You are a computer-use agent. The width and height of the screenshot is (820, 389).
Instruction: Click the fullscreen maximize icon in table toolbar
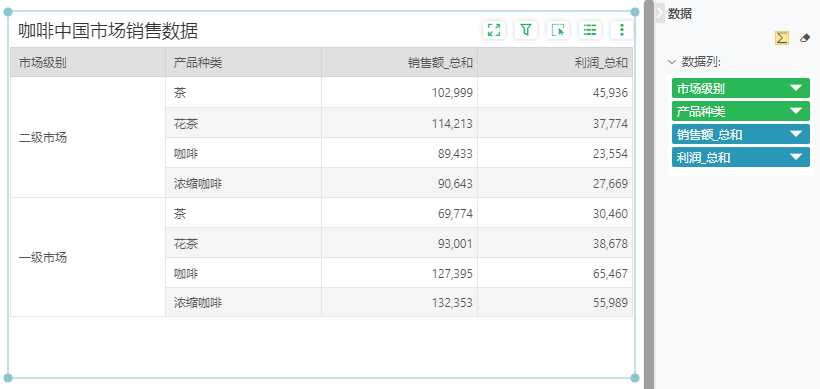click(494, 30)
